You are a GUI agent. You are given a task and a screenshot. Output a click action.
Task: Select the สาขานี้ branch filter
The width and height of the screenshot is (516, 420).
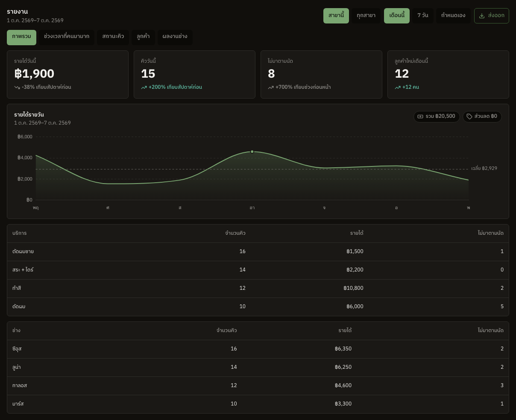(x=336, y=16)
